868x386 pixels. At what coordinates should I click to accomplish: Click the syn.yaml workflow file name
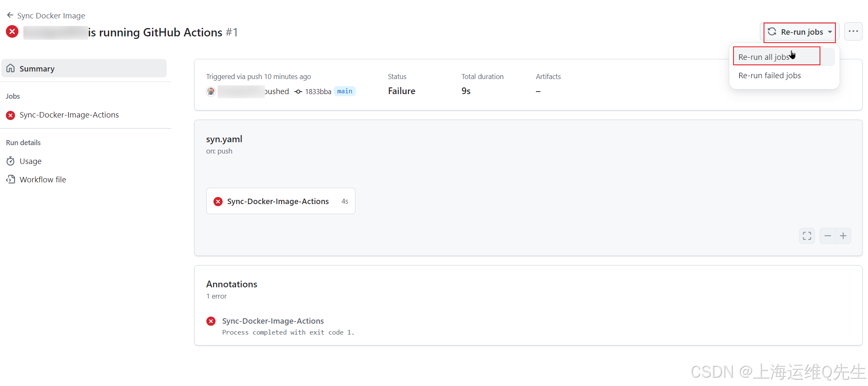pyautogui.click(x=224, y=139)
